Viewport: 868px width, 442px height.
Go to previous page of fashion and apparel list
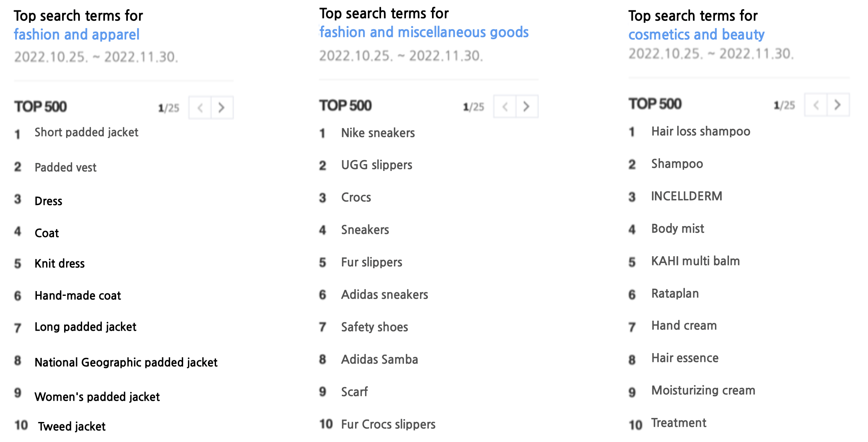200,107
